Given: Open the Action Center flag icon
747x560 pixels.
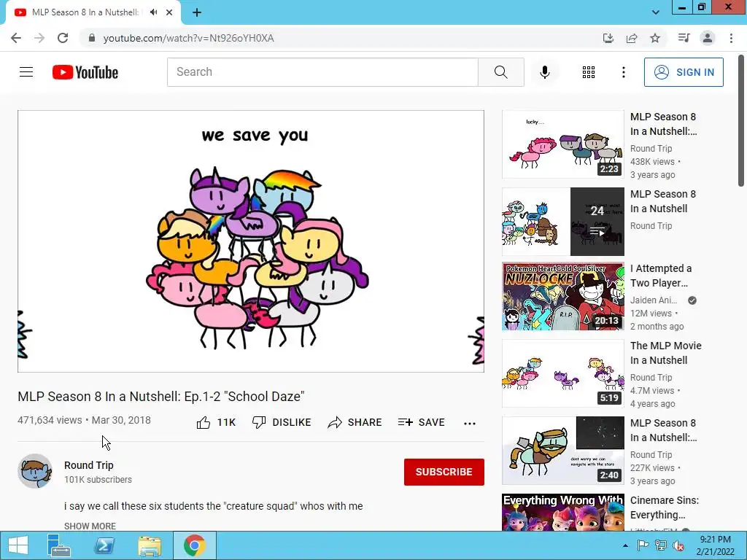Looking at the screenshot, I should tap(643, 545).
